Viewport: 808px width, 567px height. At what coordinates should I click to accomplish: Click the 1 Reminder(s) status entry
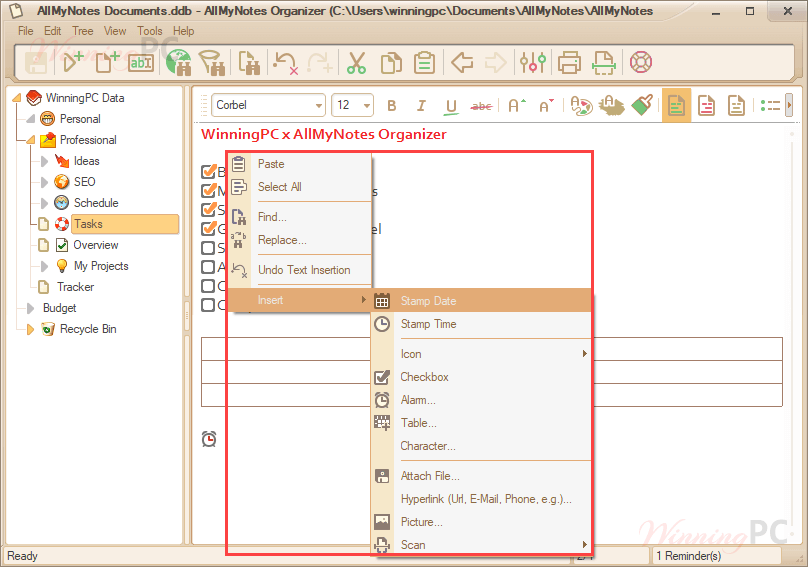[688, 556]
